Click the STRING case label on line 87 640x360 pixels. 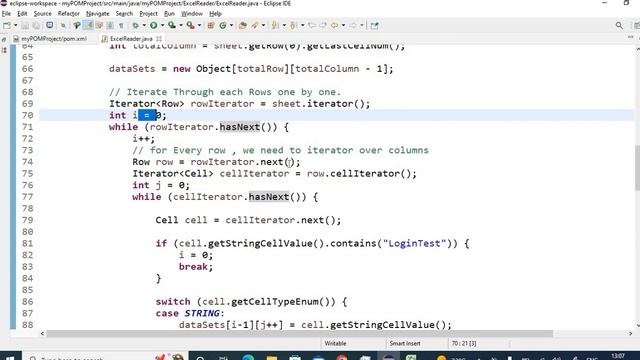[202, 313]
